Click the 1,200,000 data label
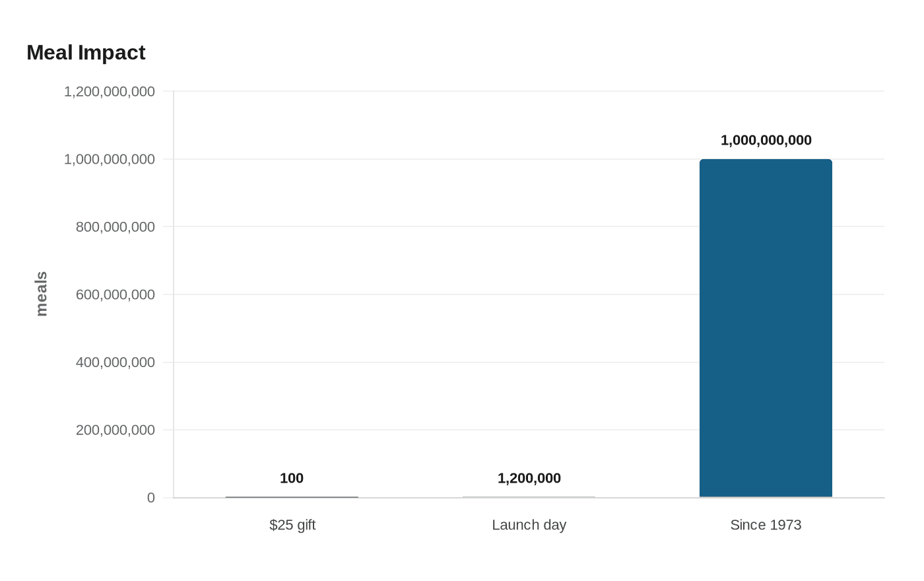This screenshot has width=924, height=581. tap(529, 478)
